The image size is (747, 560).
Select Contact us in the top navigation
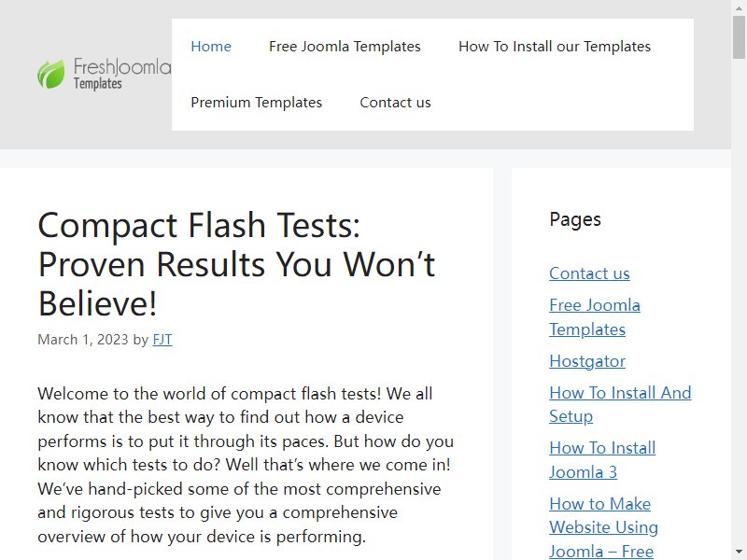[395, 103]
